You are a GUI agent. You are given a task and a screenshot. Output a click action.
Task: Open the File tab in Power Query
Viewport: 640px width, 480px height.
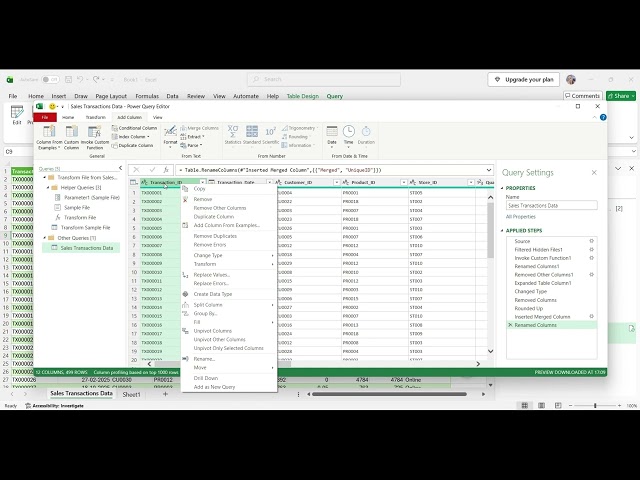pyautogui.click(x=45, y=117)
